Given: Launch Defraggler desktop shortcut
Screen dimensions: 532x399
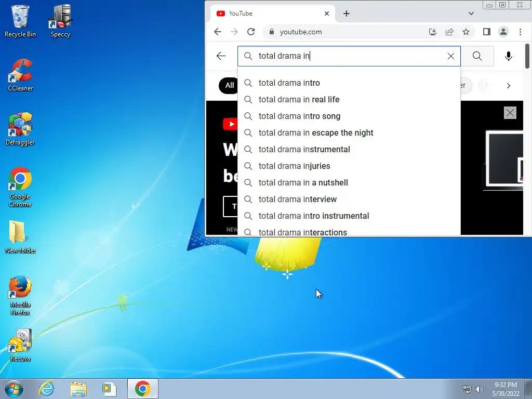Looking at the screenshot, I should (x=20, y=129).
